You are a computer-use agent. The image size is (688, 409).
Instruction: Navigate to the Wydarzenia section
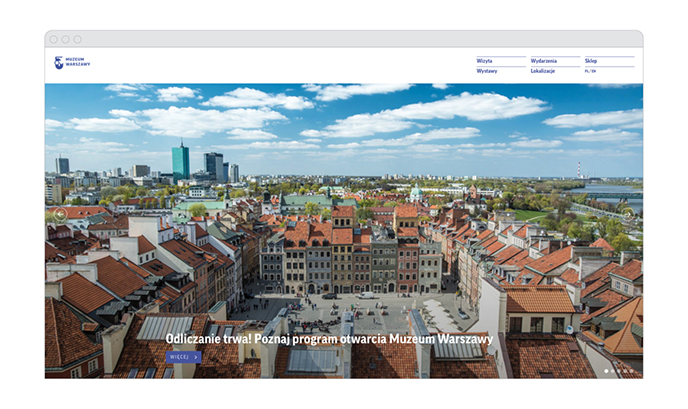(x=544, y=61)
